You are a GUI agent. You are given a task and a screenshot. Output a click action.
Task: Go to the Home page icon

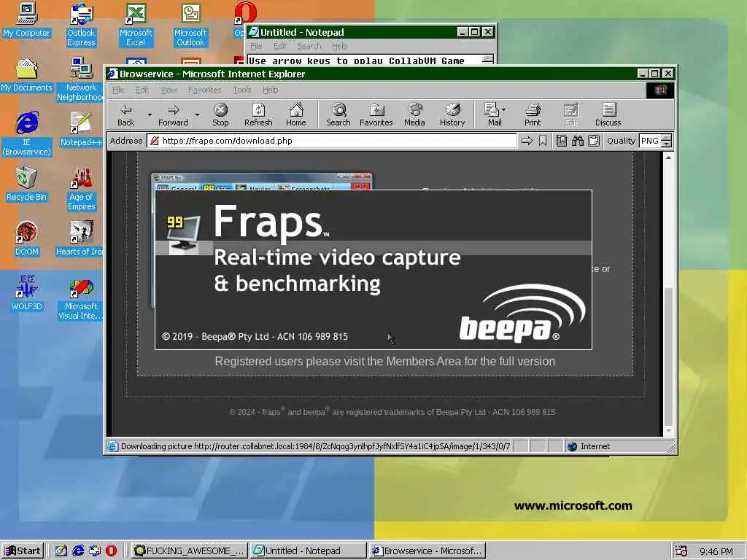296,115
